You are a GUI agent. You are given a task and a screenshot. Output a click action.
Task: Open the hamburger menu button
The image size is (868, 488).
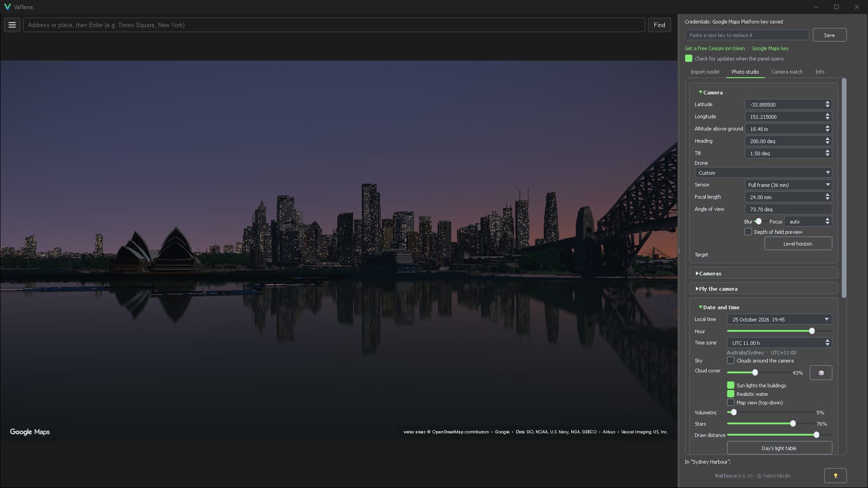click(12, 25)
